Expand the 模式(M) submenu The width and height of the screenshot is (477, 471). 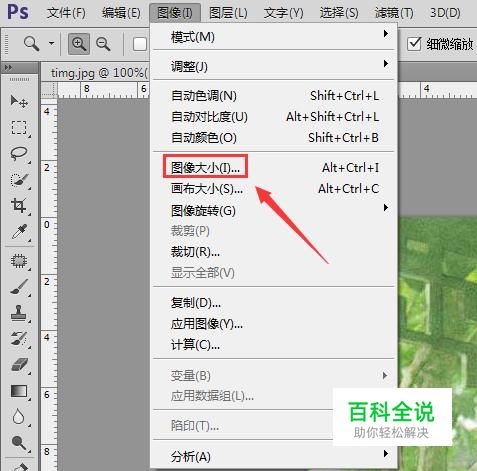(274, 37)
